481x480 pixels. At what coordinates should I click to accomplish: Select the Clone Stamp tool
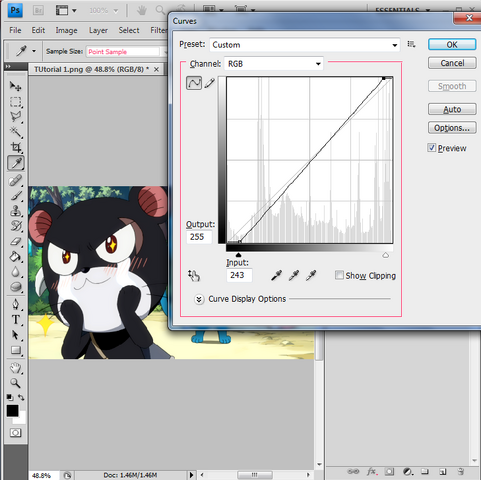(15, 211)
